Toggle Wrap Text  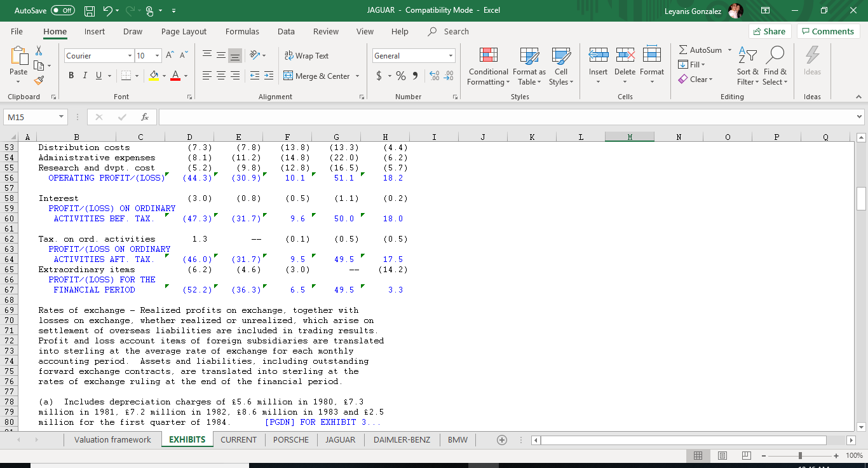[x=307, y=56]
